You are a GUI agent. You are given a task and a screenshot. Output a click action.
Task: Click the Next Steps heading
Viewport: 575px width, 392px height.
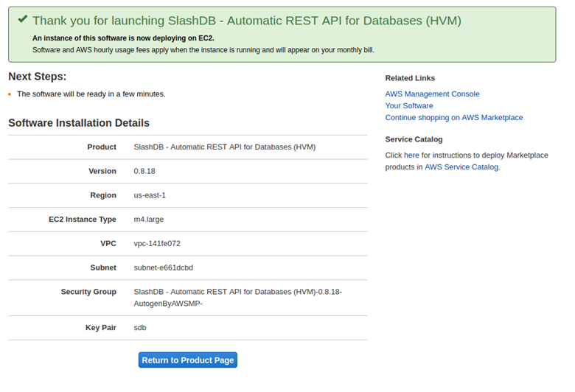pos(38,77)
